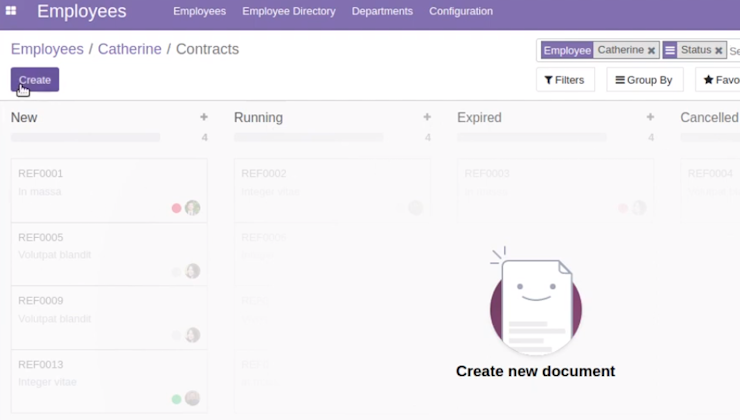Click the New column progress bar
Screen dimensions: 740x420
(x=85, y=137)
